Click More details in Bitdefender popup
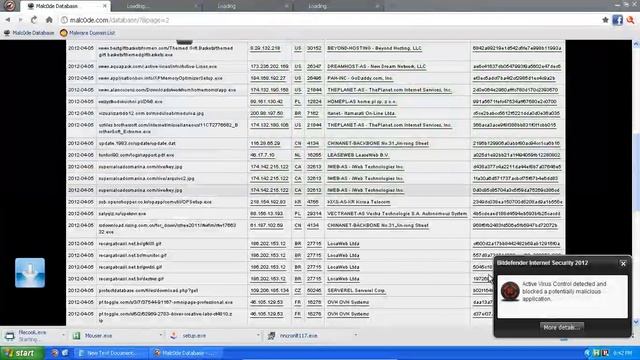The width and height of the screenshot is (640, 360). pyautogui.click(x=562, y=327)
